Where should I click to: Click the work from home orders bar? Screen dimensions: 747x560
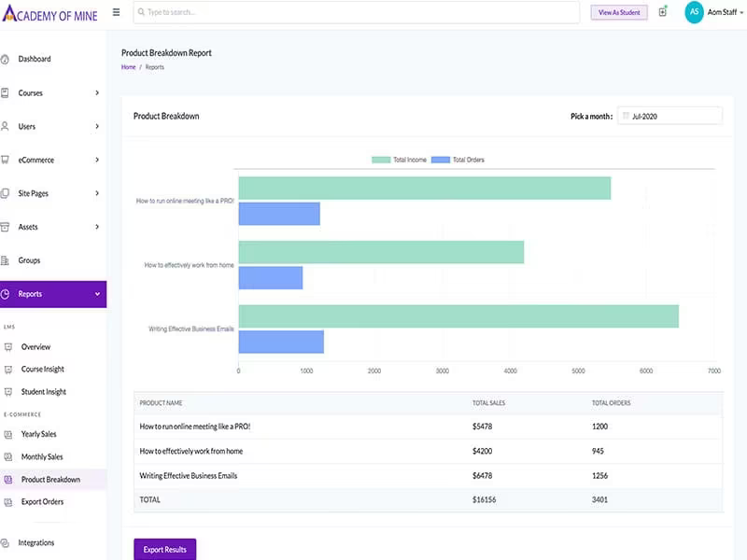[x=271, y=277]
